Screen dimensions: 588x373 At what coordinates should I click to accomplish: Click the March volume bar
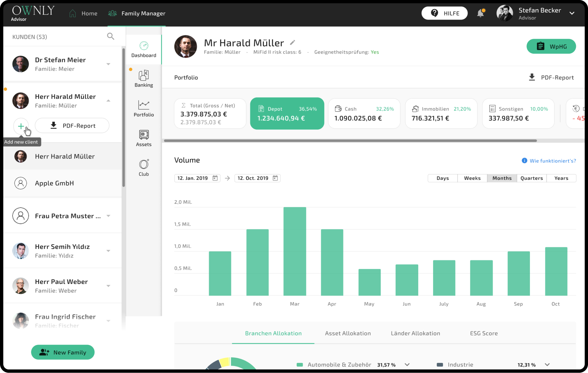click(295, 251)
